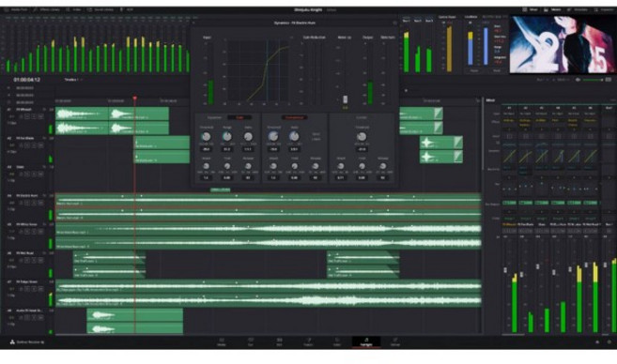The height and width of the screenshot is (364, 617).
Task: Click the 01:00:04:12 timecode display
Action: pos(26,80)
